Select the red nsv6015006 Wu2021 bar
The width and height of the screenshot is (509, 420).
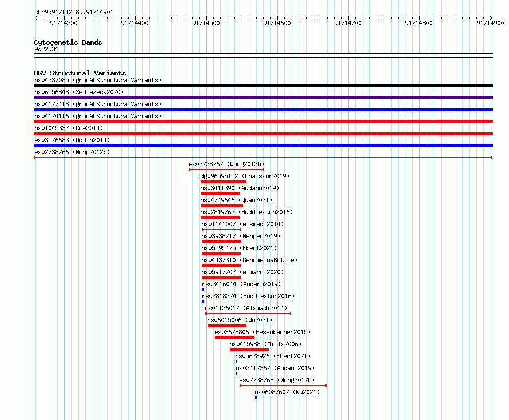click(x=227, y=326)
